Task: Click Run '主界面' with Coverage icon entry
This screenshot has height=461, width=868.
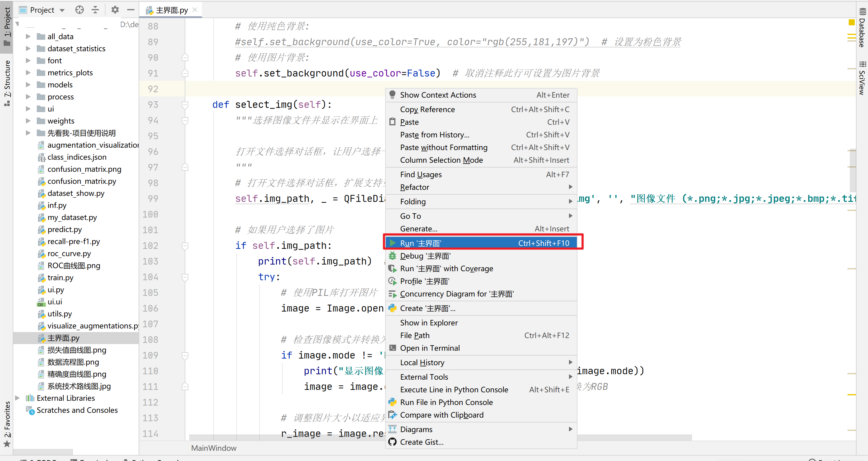Action: pyautogui.click(x=446, y=268)
